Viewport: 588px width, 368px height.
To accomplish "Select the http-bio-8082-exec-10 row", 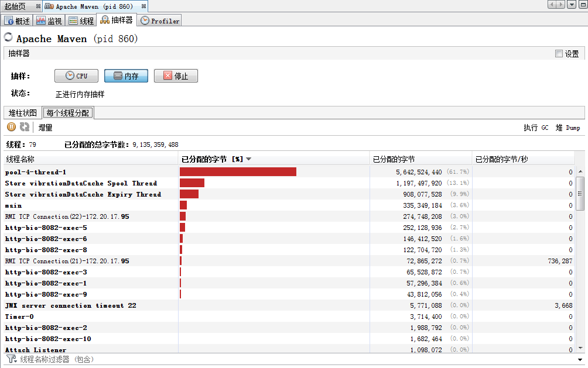I will (289, 339).
